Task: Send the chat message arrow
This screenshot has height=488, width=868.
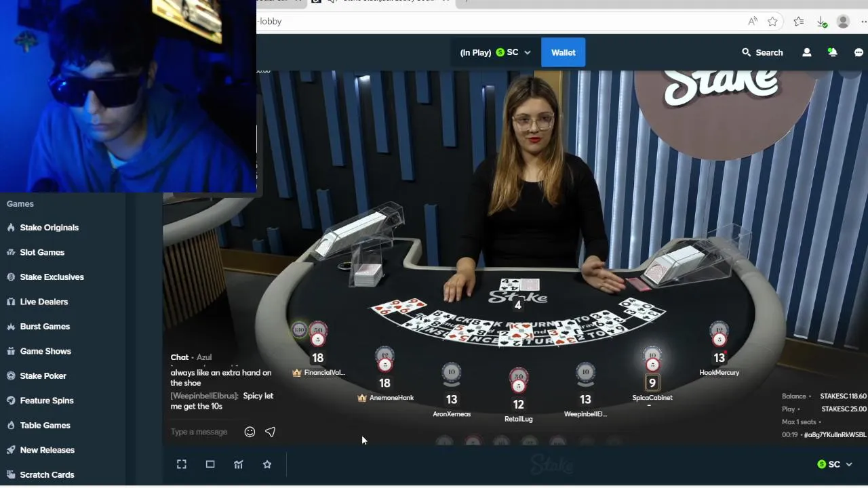Action: tap(270, 432)
